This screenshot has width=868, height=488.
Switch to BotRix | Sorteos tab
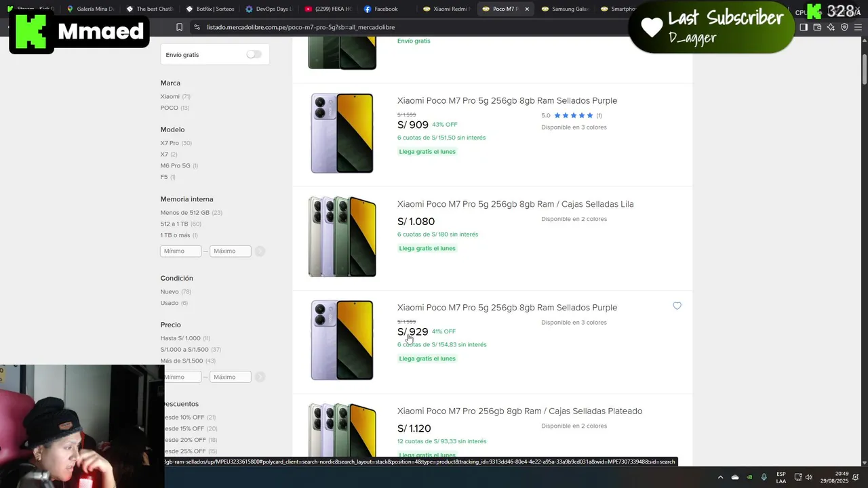click(210, 9)
